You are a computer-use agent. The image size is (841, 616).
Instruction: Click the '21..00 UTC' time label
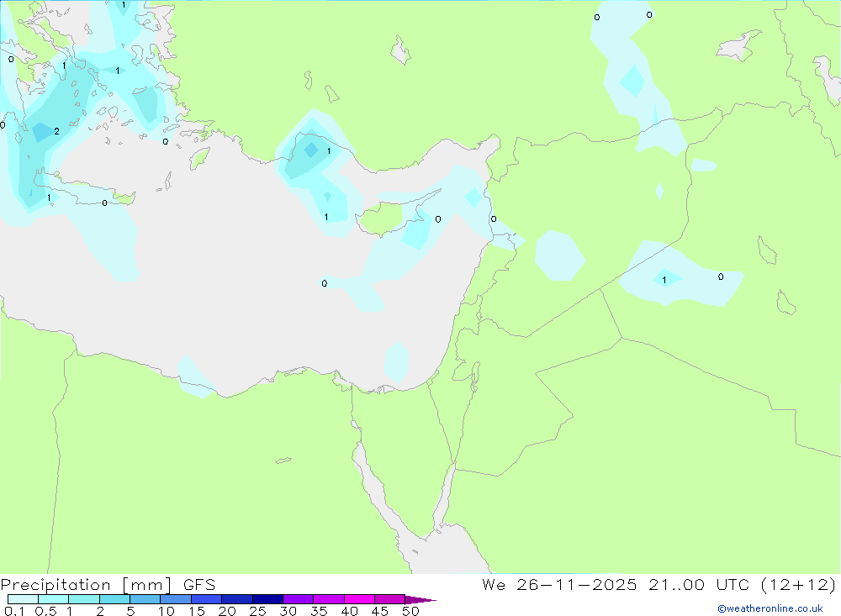click(x=700, y=584)
